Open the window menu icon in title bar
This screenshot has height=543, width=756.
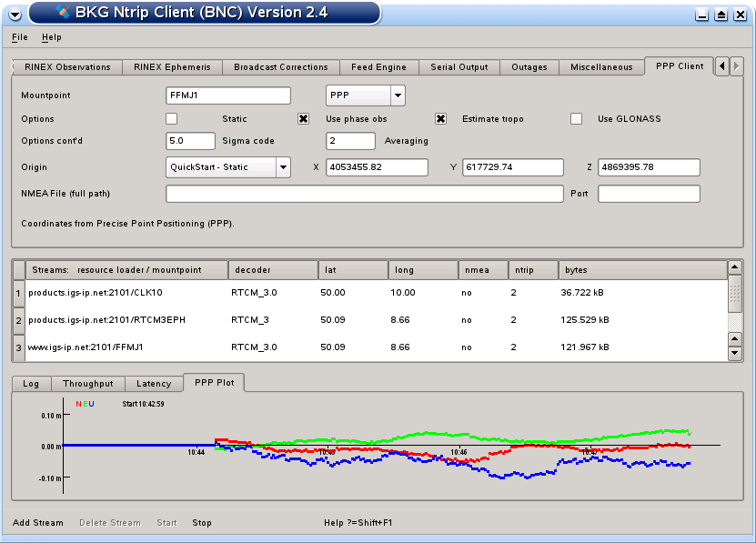click(x=14, y=14)
